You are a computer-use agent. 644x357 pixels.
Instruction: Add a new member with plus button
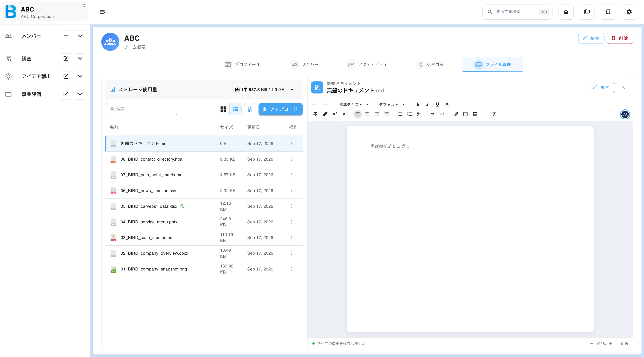pos(66,36)
